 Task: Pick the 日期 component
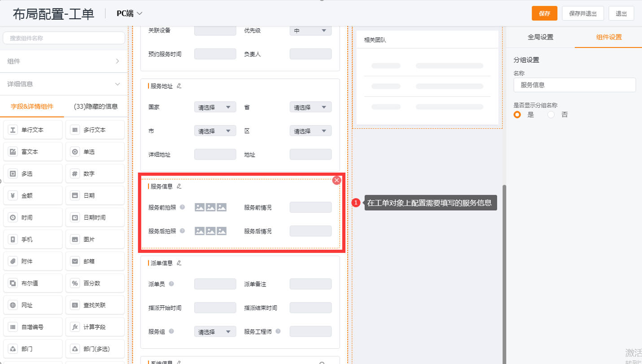[x=95, y=196]
